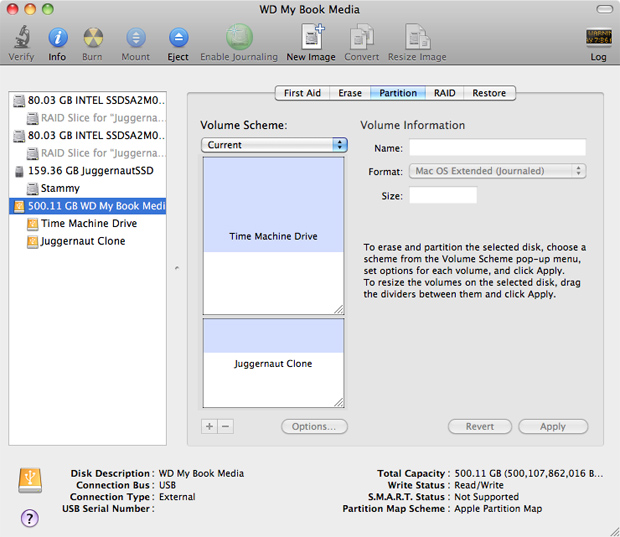Select 500.11 GB WD My Book Media disk
The width and height of the screenshot is (620, 537).
tap(87, 206)
